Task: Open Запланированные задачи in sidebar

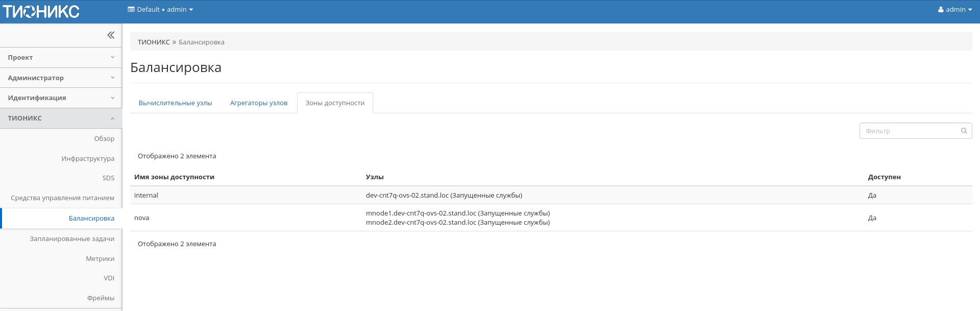Action: 72,239
